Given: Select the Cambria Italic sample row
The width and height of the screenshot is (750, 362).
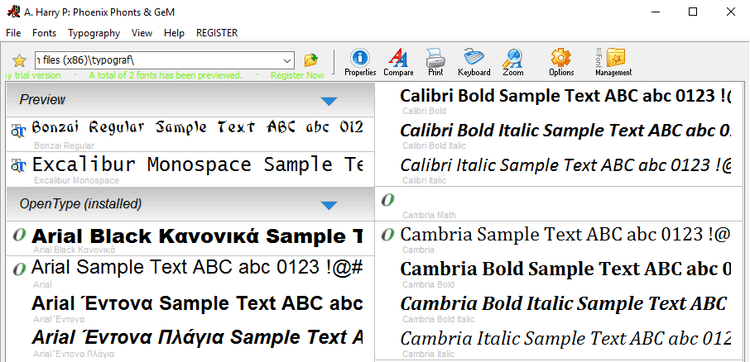Looking at the screenshot, I should point(560,342).
